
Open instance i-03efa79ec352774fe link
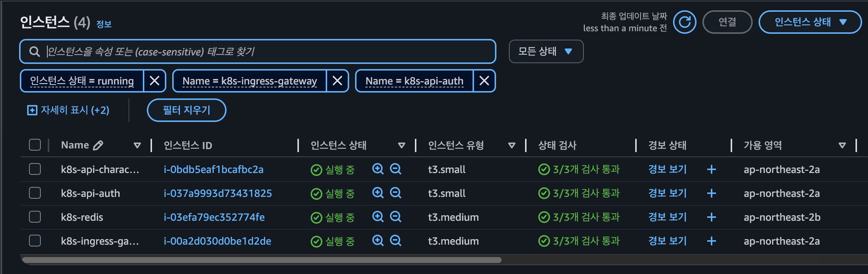pyautogui.click(x=214, y=217)
